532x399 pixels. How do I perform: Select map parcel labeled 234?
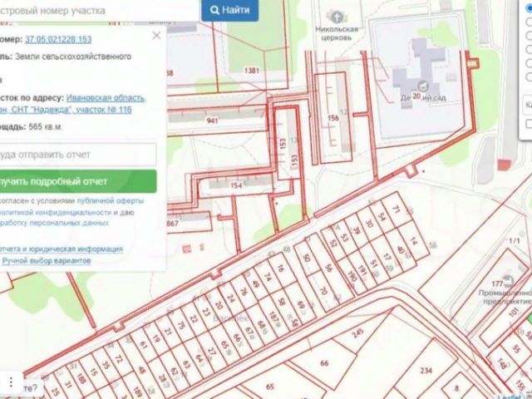426,370
